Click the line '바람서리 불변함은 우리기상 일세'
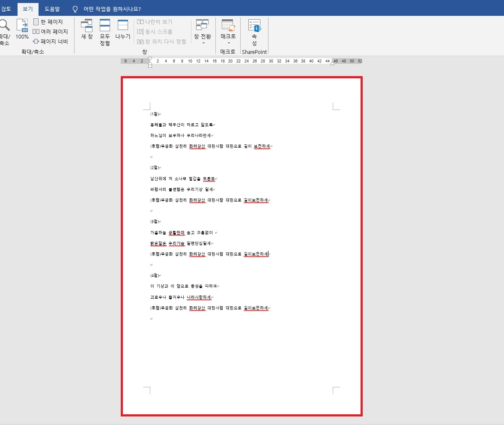Image resolution: width=504 pixels, height=425 pixels. coord(182,190)
